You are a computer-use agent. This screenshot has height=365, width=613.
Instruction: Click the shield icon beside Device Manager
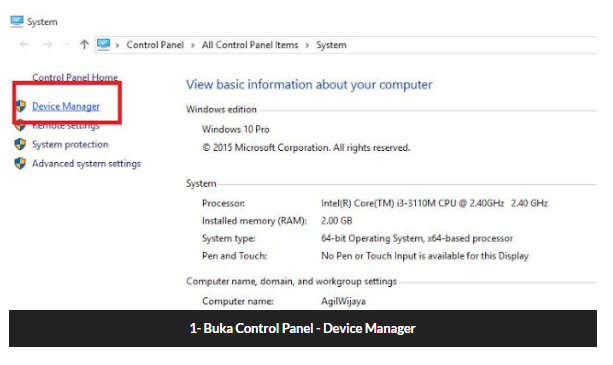pyautogui.click(x=20, y=106)
